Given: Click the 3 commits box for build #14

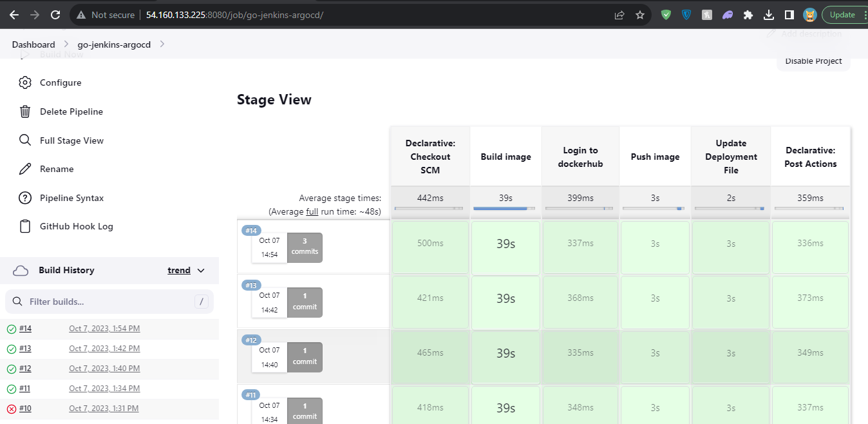Looking at the screenshot, I should (305, 247).
